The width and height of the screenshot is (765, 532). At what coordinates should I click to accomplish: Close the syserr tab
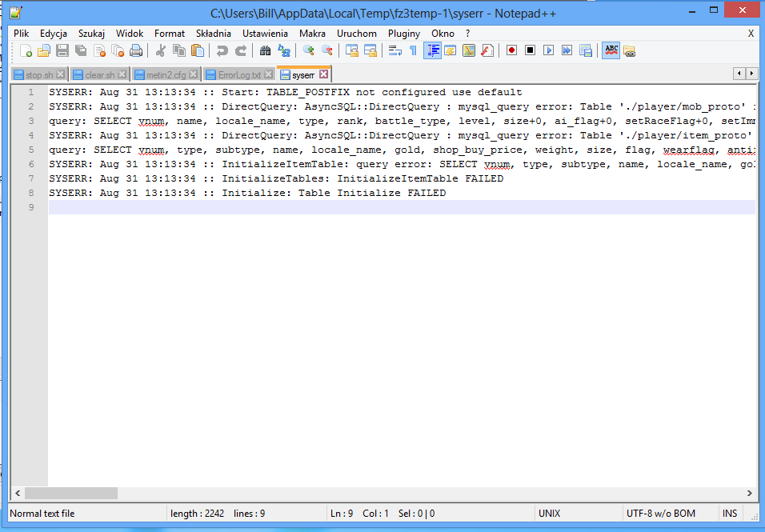(323, 74)
